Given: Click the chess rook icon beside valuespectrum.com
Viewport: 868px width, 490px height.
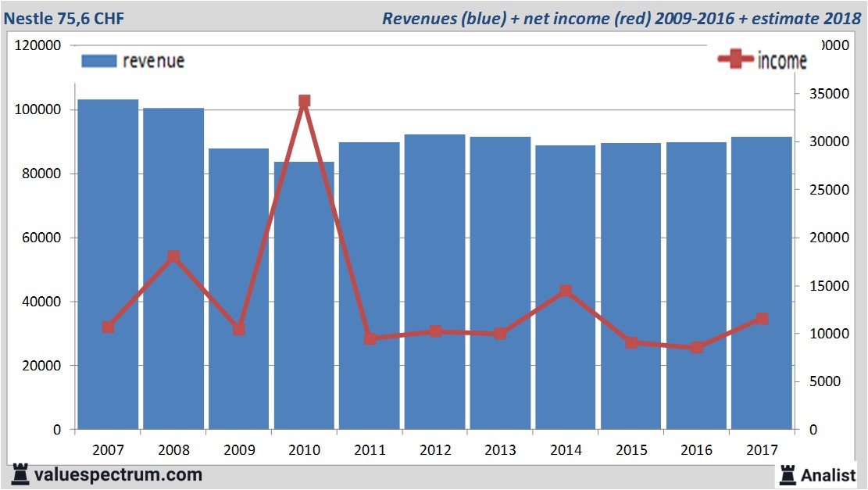Looking at the screenshot, I should point(20,474).
